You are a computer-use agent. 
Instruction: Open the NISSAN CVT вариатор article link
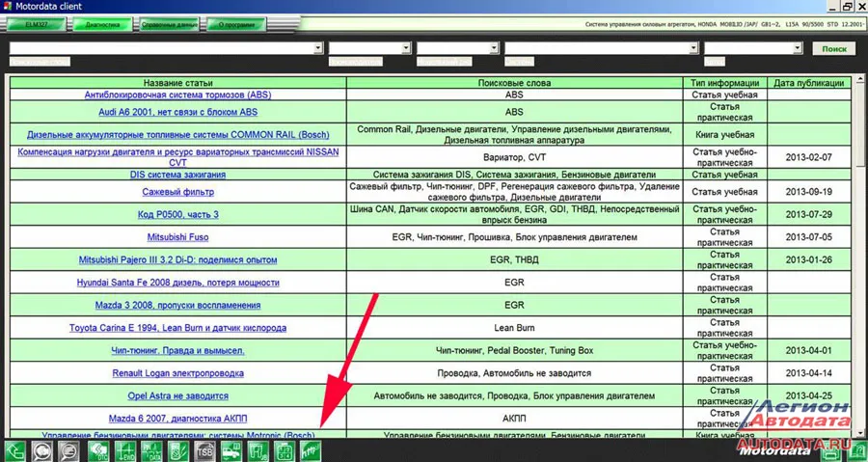(177, 157)
